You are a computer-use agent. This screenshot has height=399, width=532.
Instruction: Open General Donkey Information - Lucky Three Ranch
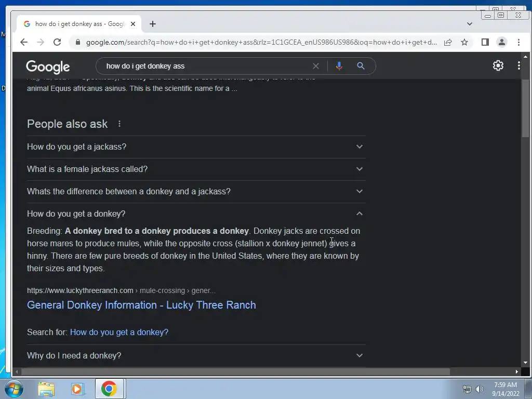pyautogui.click(x=141, y=304)
